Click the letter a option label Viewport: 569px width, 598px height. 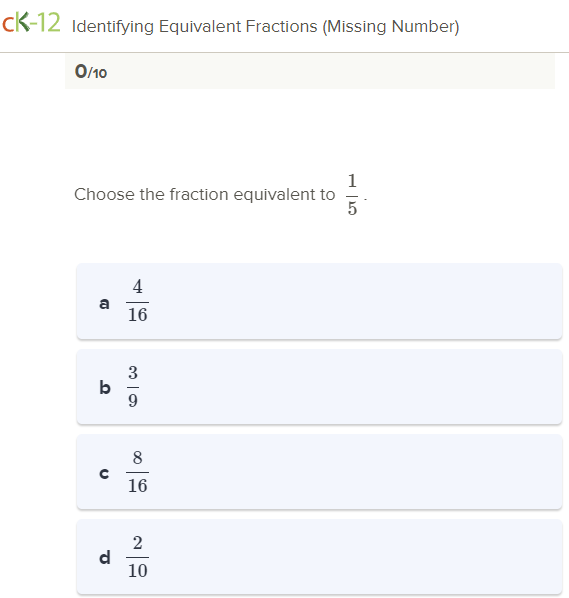(104, 304)
